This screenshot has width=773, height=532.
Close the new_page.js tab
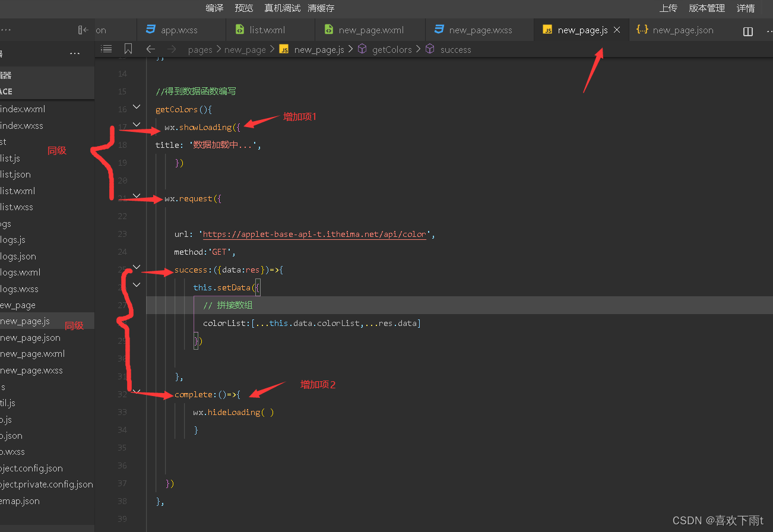tap(617, 30)
